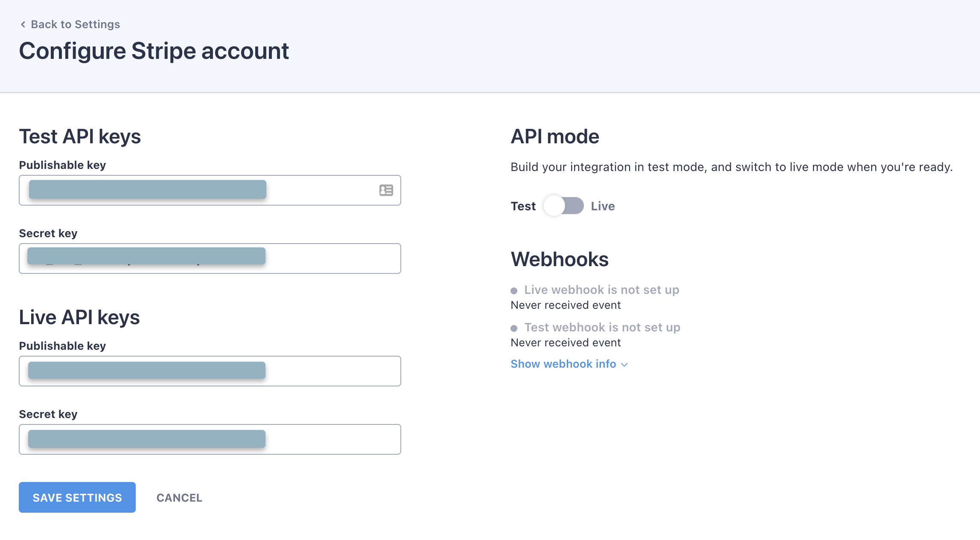Select the Test label beside toggle
The height and width of the screenshot is (540, 980).
tap(523, 206)
